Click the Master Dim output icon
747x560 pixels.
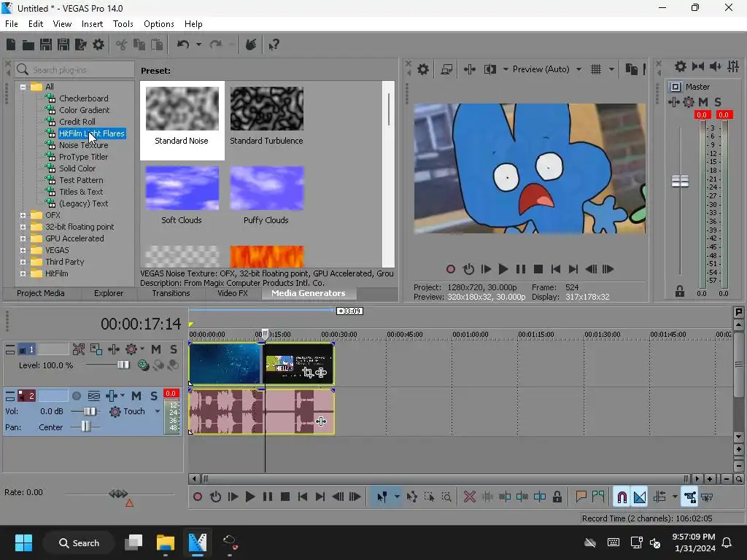click(715, 66)
